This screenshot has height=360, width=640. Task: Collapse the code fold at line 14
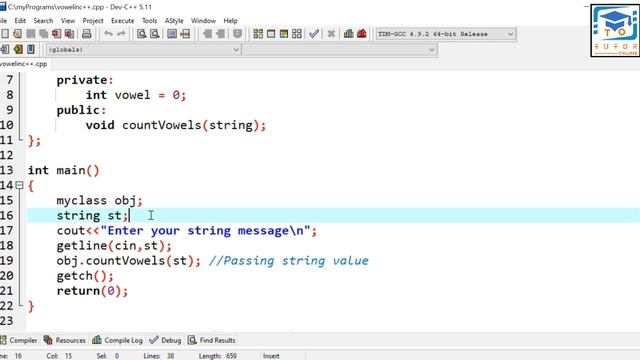click(x=19, y=185)
